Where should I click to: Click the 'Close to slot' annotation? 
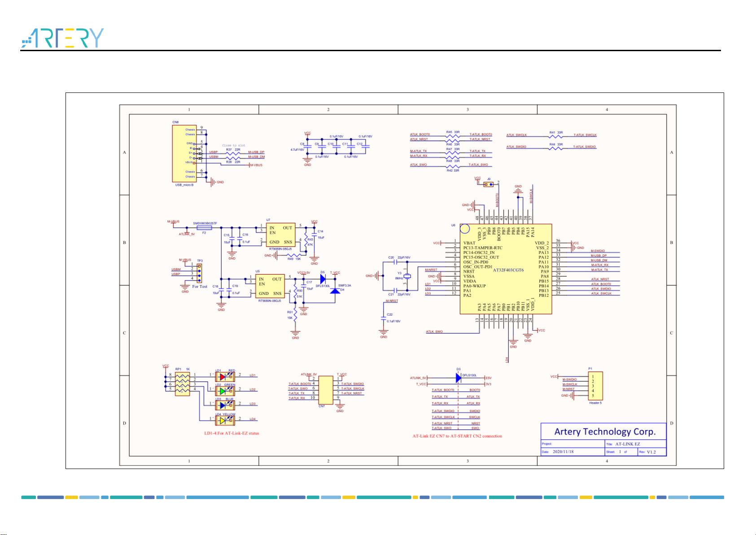coord(234,145)
